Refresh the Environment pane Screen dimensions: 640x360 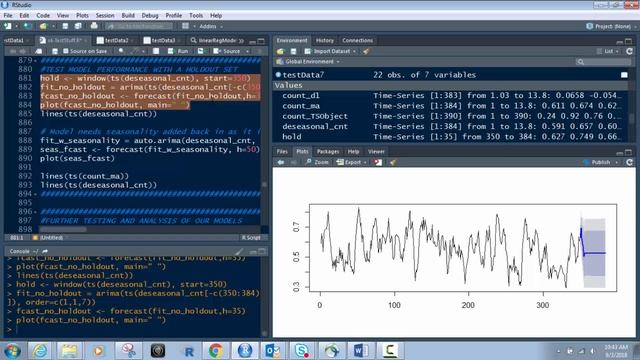coord(629,51)
